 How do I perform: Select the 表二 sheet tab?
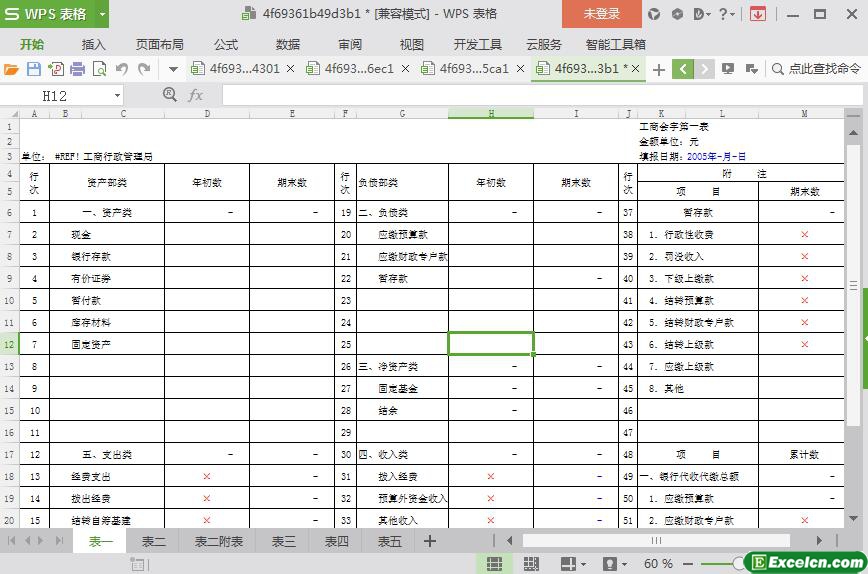[x=153, y=541]
